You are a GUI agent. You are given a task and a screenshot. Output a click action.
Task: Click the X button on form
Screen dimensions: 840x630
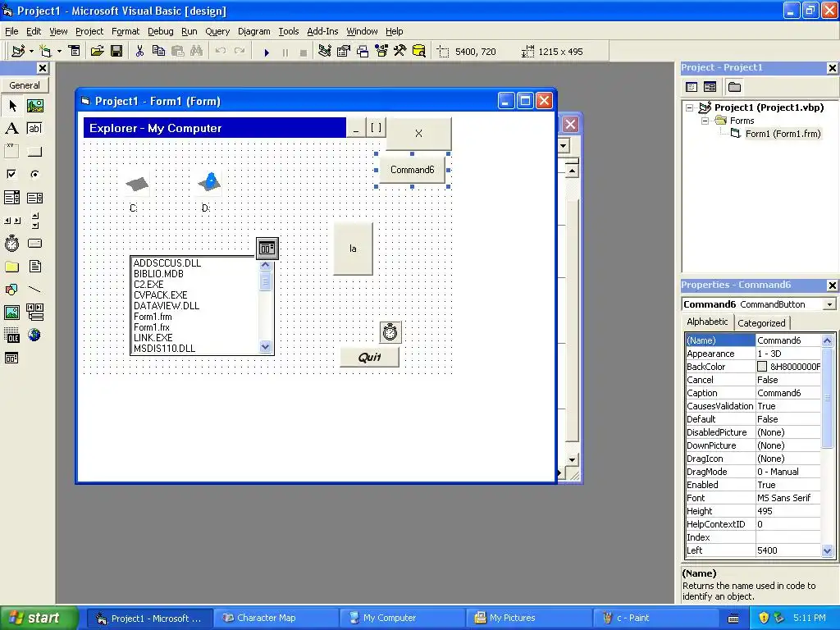click(x=419, y=134)
